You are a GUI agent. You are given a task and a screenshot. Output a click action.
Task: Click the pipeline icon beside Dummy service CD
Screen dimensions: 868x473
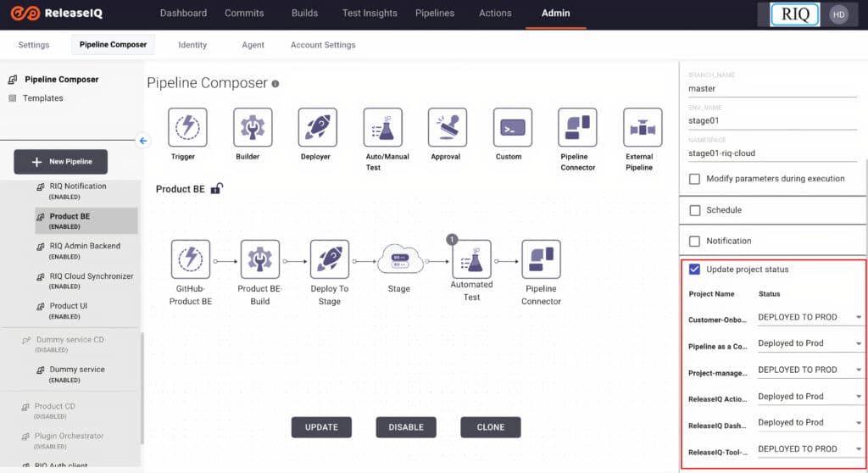pos(26,340)
